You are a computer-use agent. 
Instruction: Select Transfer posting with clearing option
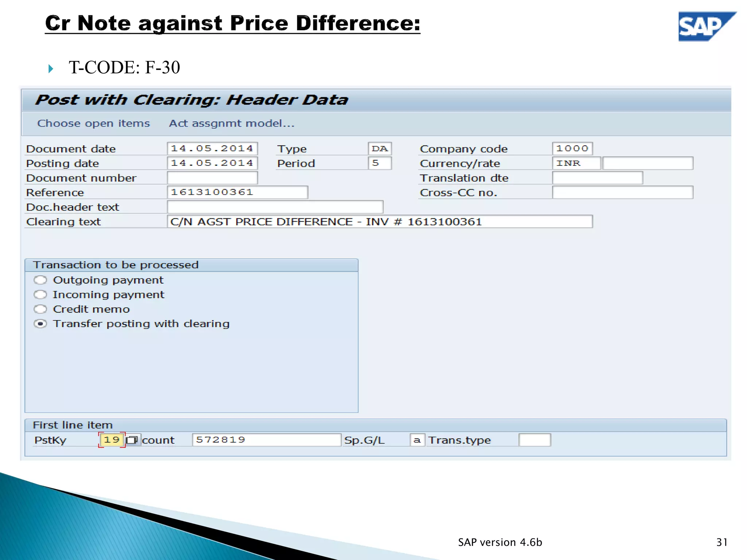click(40, 324)
